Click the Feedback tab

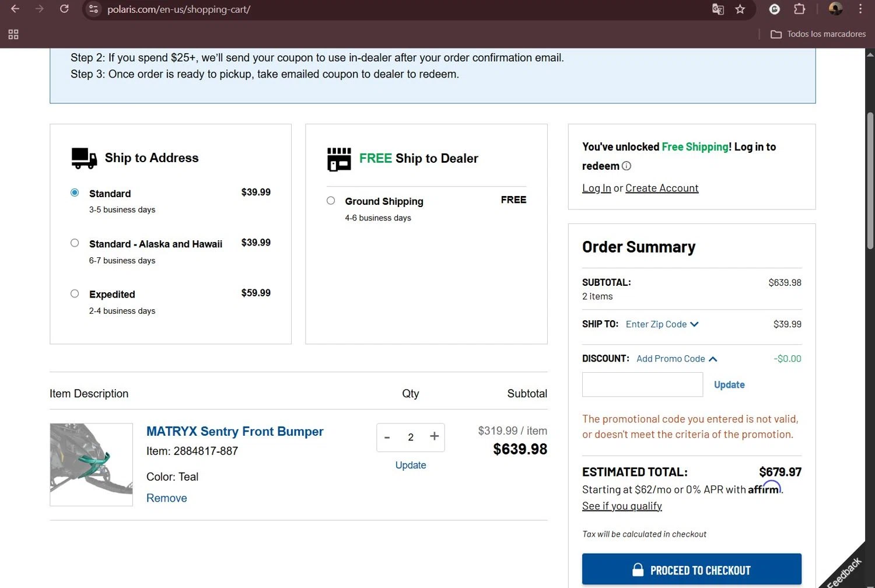(843, 572)
